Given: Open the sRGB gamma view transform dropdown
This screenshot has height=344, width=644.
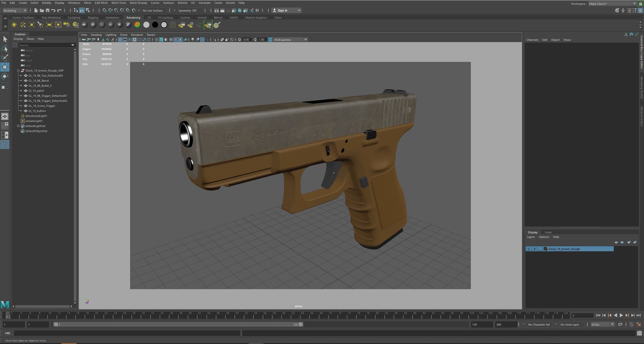Looking at the screenshot, I should pos(305,40).
